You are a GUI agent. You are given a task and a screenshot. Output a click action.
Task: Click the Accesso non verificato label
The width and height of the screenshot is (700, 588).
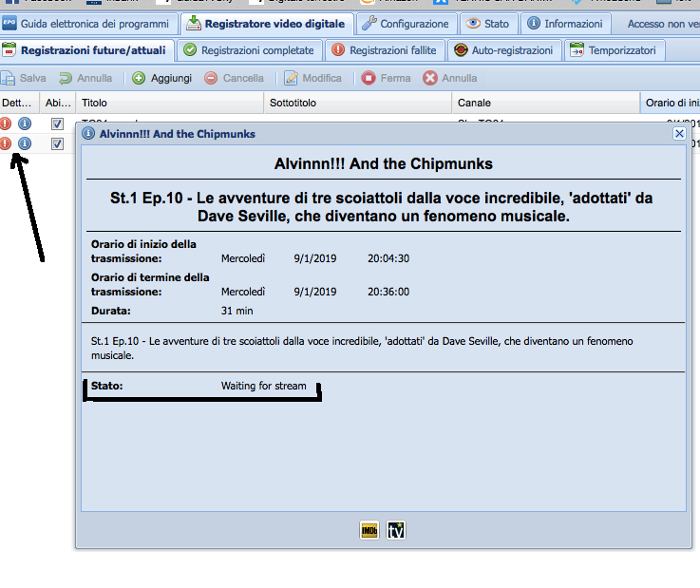click(663, 24)
